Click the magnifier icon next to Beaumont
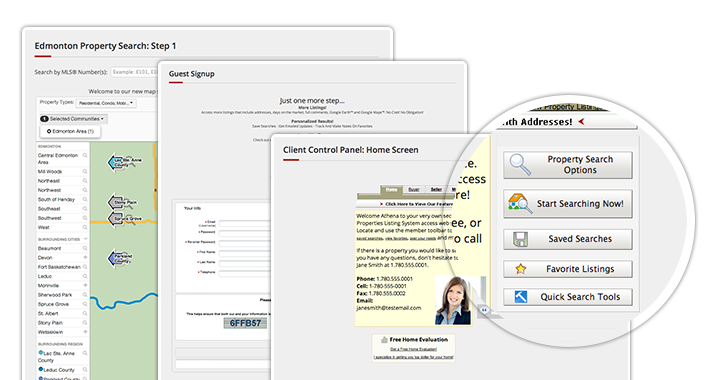The width and height of the screenshot is (712, 380). tap(85, 248)
